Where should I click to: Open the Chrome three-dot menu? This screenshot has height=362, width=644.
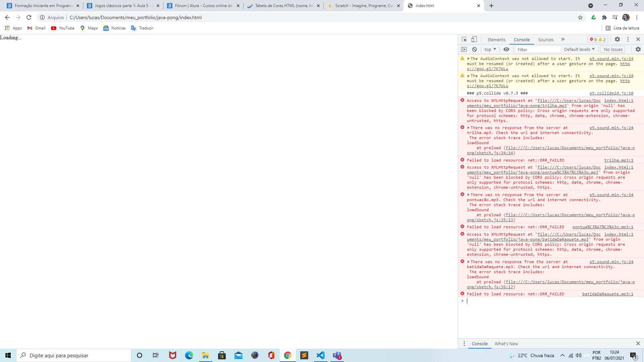tap(637, 17)
